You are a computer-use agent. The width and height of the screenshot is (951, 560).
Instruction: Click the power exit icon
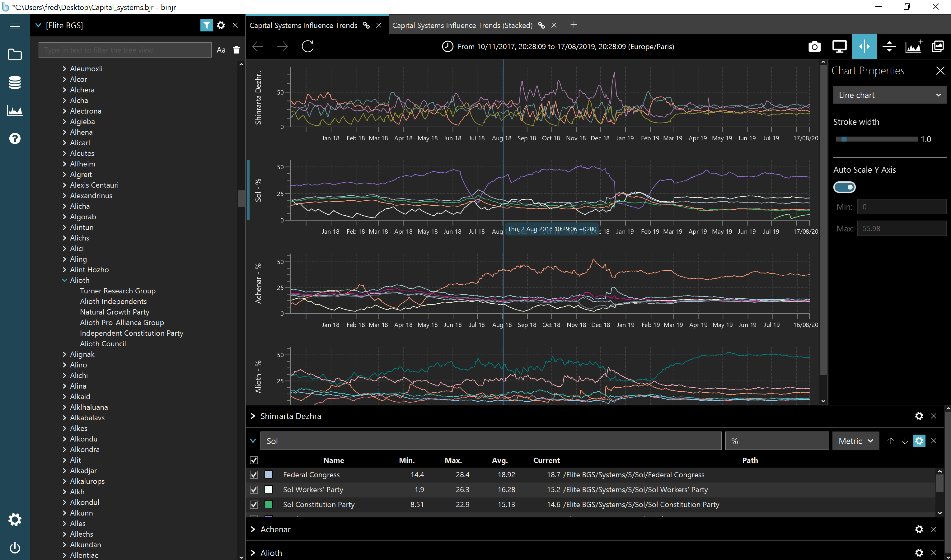point(15,547)
